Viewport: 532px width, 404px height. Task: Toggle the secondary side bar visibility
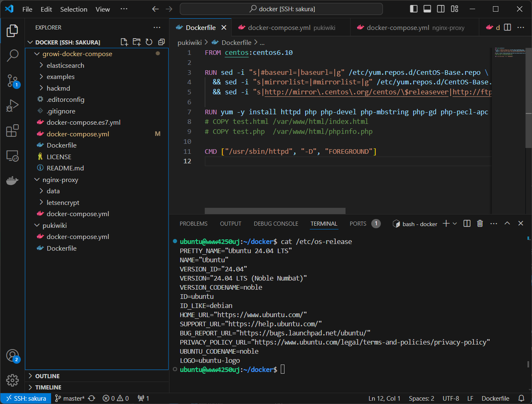pyautogui.click(x=441, y=9)
